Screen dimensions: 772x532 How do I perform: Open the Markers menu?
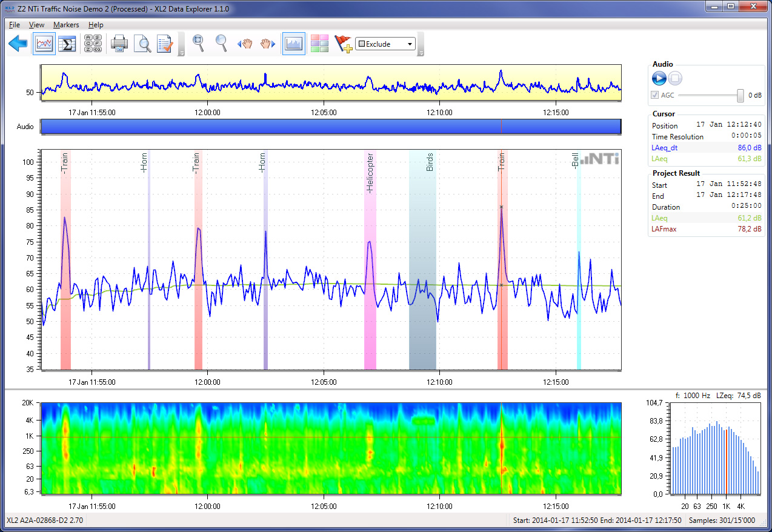click(x=65, y=25)
